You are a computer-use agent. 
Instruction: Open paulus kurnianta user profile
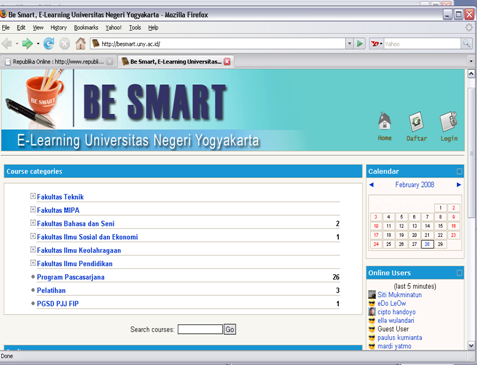(x=400, y=338)
